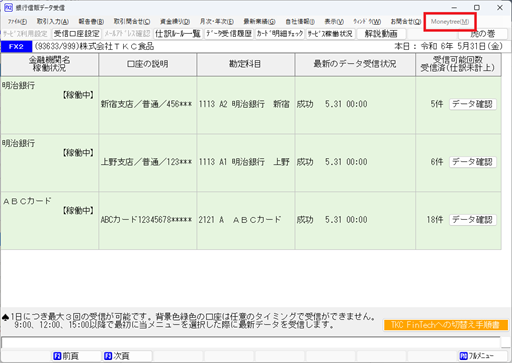Maximize the 銀行信販データ受信 window
512x363 pixels.
tap(477, 8)
